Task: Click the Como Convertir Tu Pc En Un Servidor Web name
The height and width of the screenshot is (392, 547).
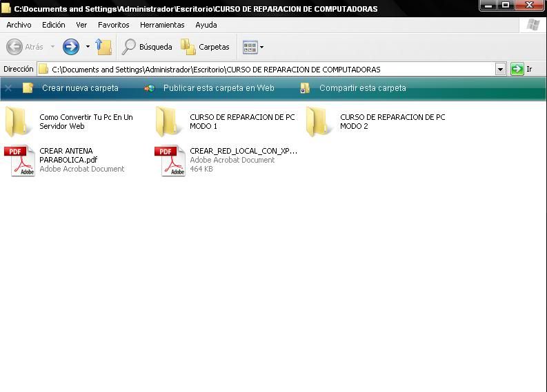Action: tap(86, 122)
